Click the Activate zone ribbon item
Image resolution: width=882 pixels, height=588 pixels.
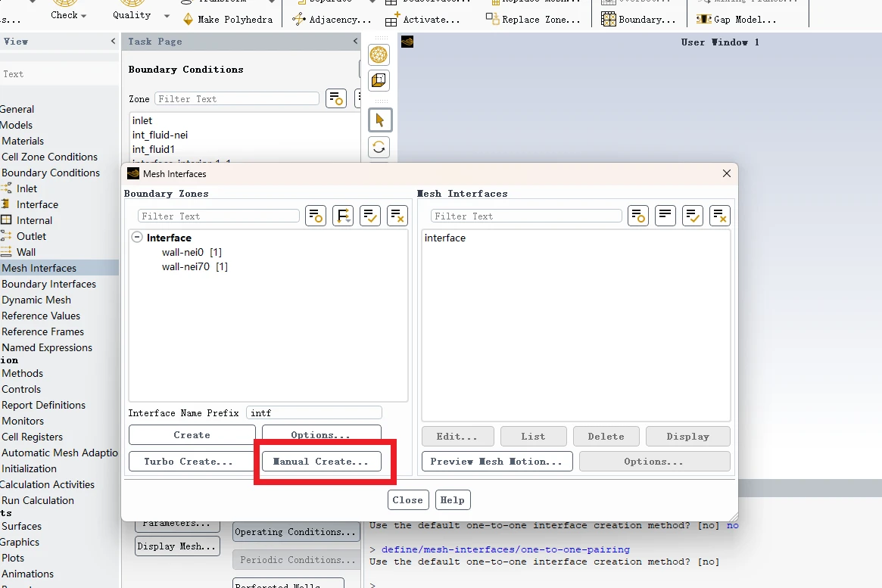423,20
